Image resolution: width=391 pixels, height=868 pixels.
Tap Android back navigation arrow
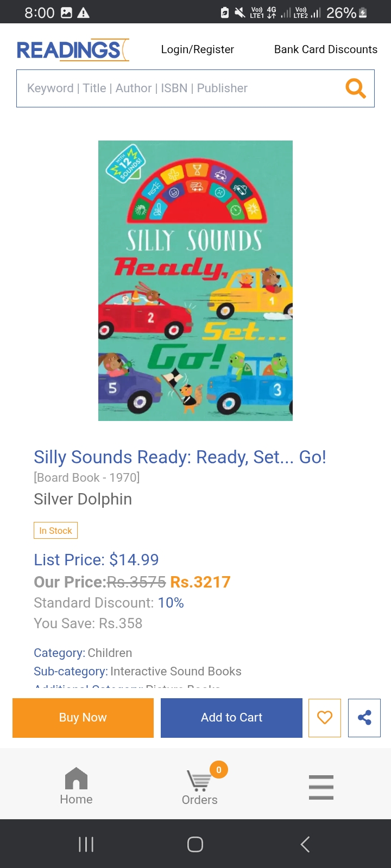[x=305, y=844]
